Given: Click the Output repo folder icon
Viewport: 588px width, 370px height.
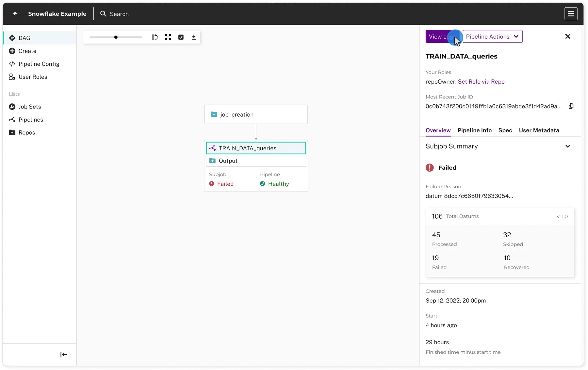Looking at the screenshot, I should click(x=212, y=160).
